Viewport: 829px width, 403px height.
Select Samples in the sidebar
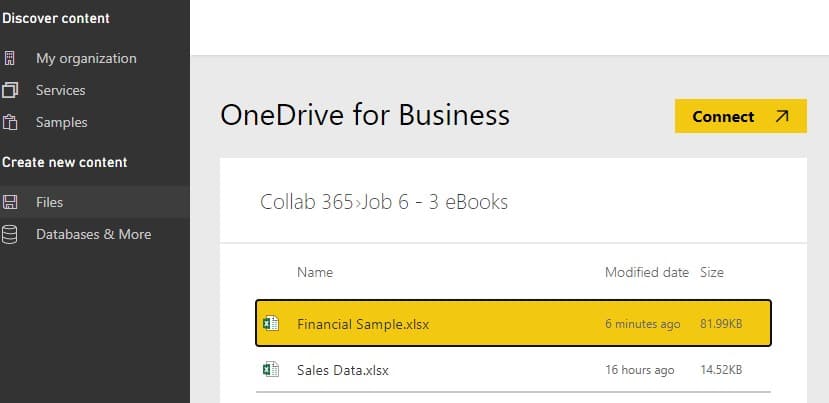(x=61, y=123)
